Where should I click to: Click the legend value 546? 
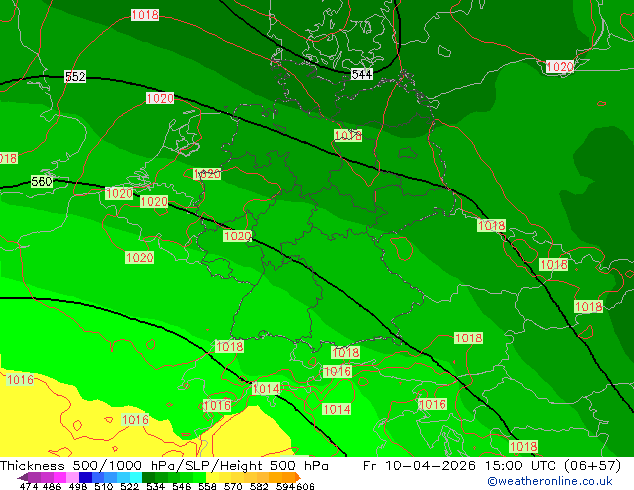182,486
